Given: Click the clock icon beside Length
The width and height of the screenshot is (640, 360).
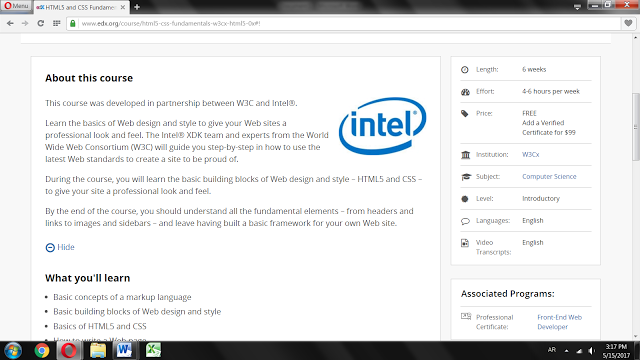Looking at the screenshot, I should click(465, 70).
